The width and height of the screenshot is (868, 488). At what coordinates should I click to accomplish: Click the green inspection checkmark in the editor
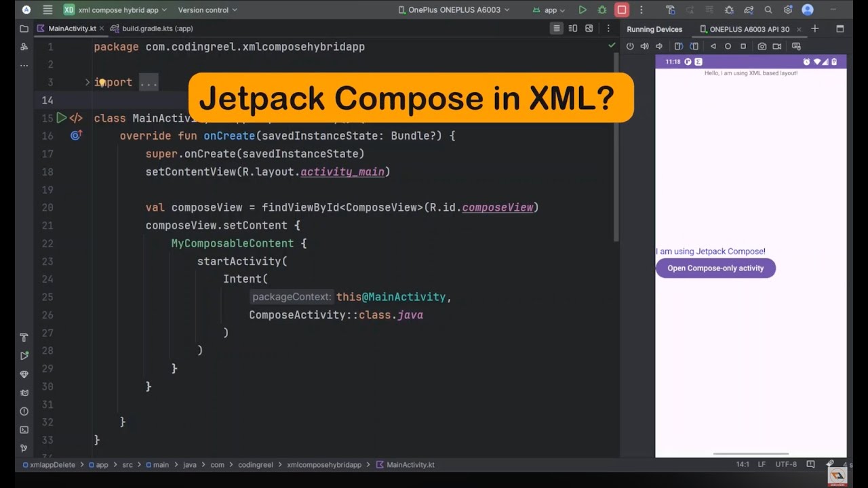point(612,45)
